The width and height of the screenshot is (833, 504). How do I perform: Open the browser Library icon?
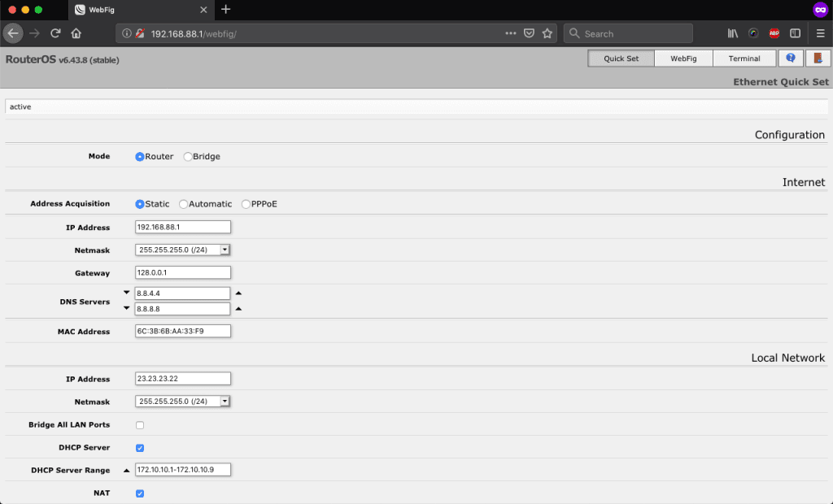(x=733, y=33)
